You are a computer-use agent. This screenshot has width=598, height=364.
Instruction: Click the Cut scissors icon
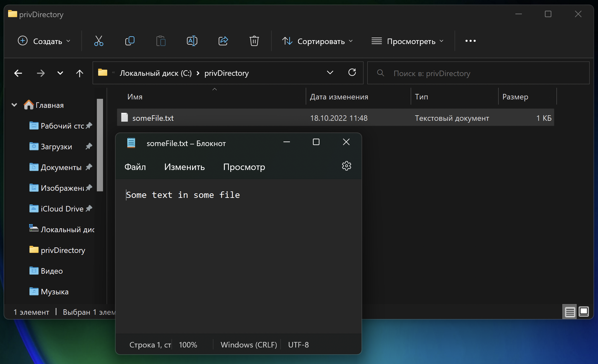tap(99, 41)
